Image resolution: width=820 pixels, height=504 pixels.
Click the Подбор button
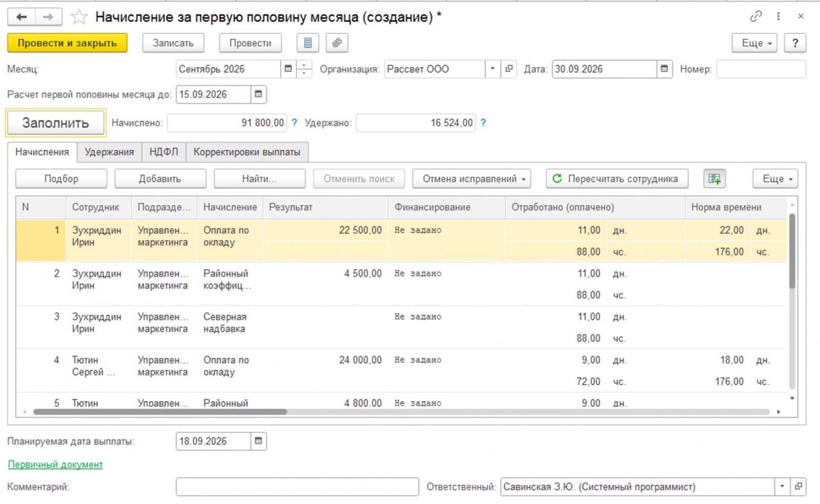61,179
